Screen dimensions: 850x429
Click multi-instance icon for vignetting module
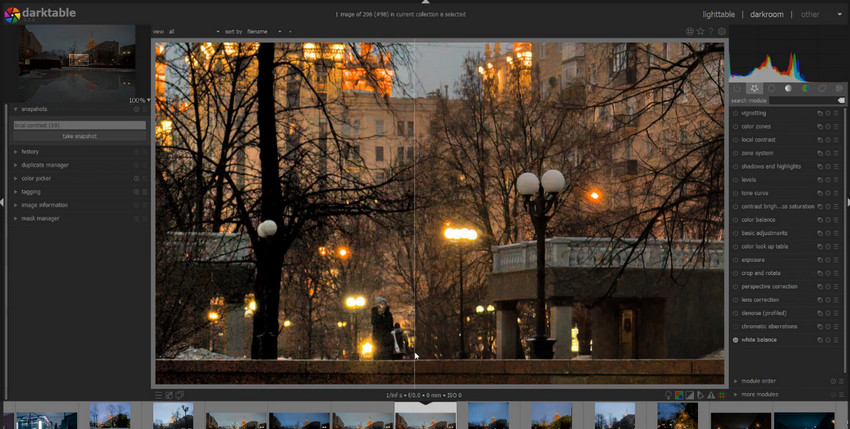pos(820,113)
